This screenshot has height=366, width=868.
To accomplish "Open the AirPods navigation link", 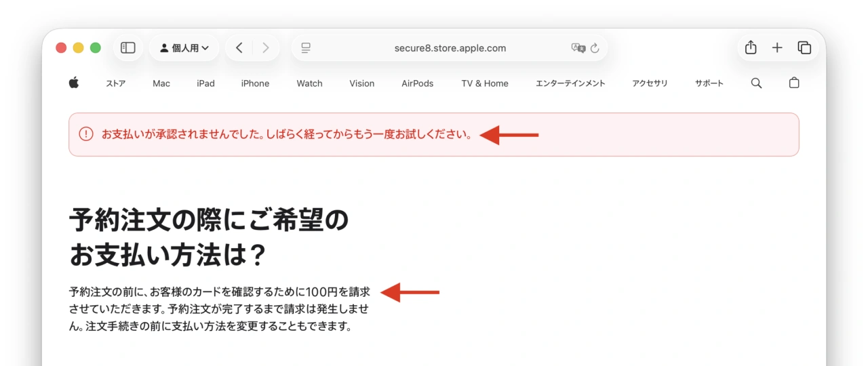I will (x=417, y=83).
